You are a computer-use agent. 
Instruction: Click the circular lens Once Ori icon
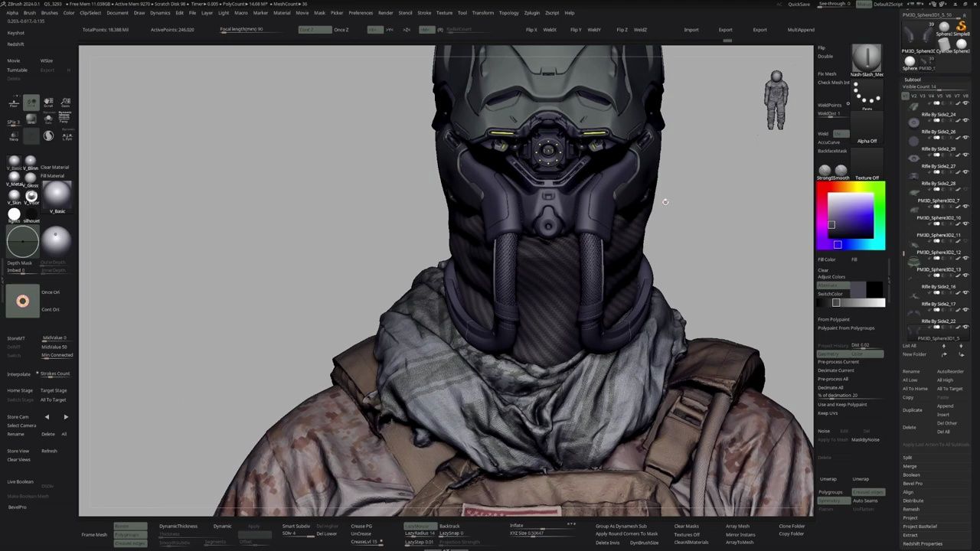(x=22, y=301)
